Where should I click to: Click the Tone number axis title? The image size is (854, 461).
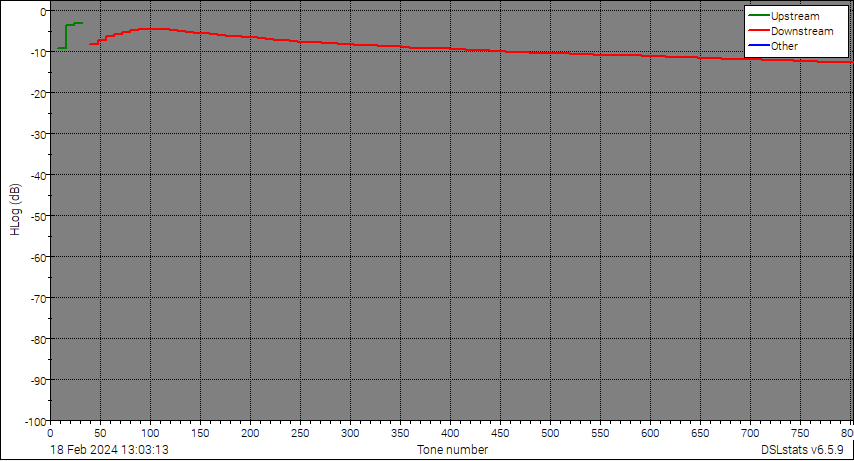click(453, 450)
